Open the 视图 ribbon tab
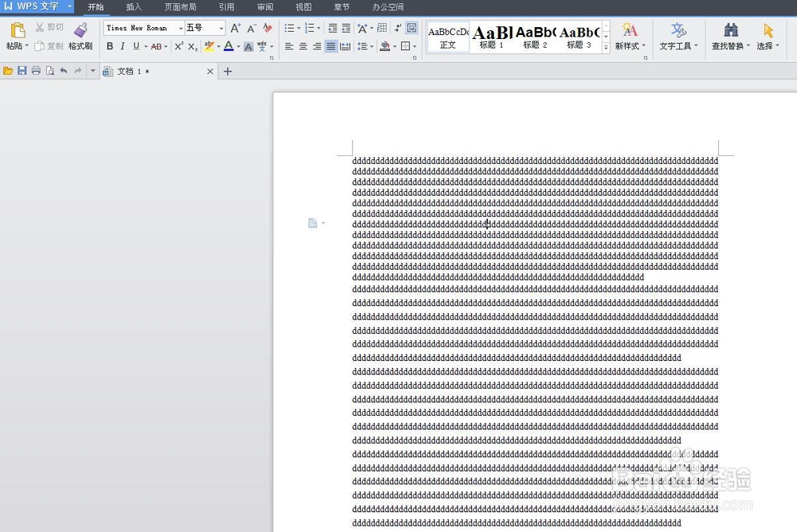Image resolution: width=797 pixels, height=532 pixels. click(x=304, y=7)
